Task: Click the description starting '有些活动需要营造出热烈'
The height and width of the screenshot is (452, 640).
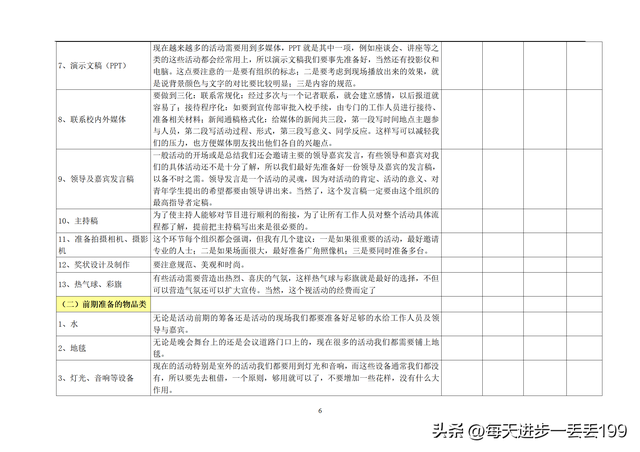Action: pyautogui.click(x=296, y=284)
